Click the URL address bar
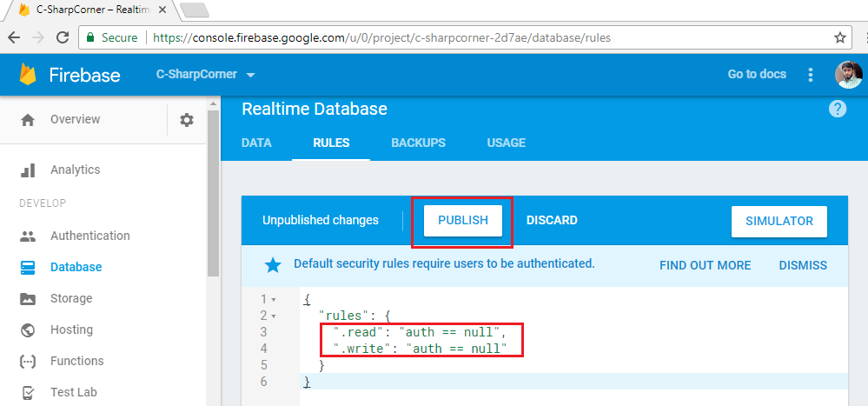This screenshot has width=868, height=406. [465, 37]
